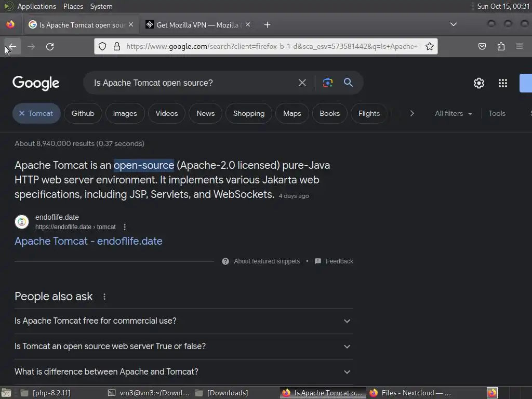Show more filter chips with right chevron

[412, 113]
